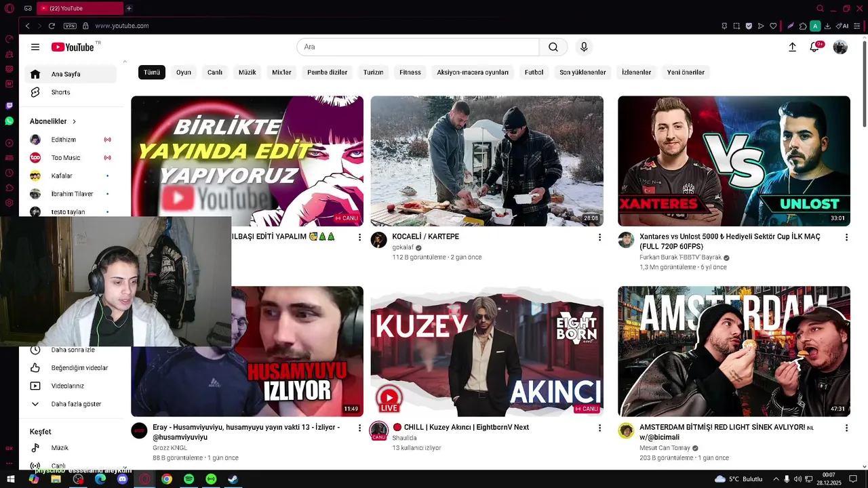
Task: Toggle the ad-blocker shield icon
Action: pos(749,26)
